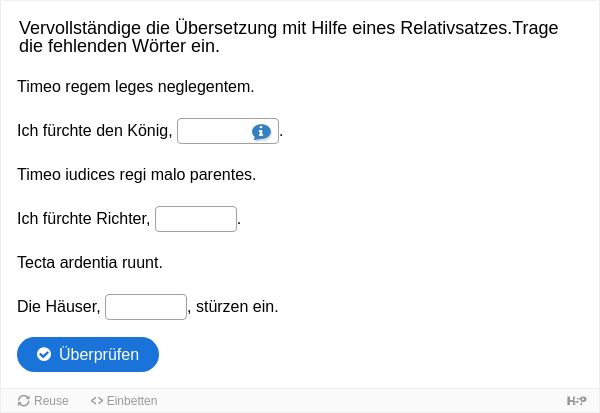Click the angle brackets Einbetten icon
This screenshot has height=413, width=600.
(x=97, y=401)
